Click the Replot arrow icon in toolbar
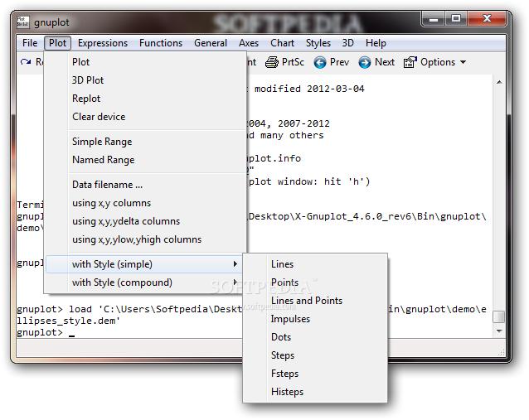Viewport: 529px width, 420px height. click(26, 62)
